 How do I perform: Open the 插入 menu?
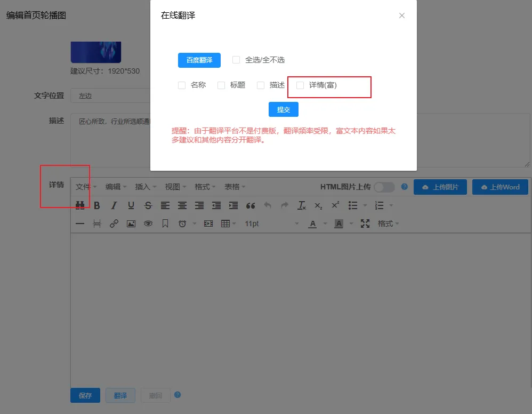pyautogui.click(x=146, y=187)
